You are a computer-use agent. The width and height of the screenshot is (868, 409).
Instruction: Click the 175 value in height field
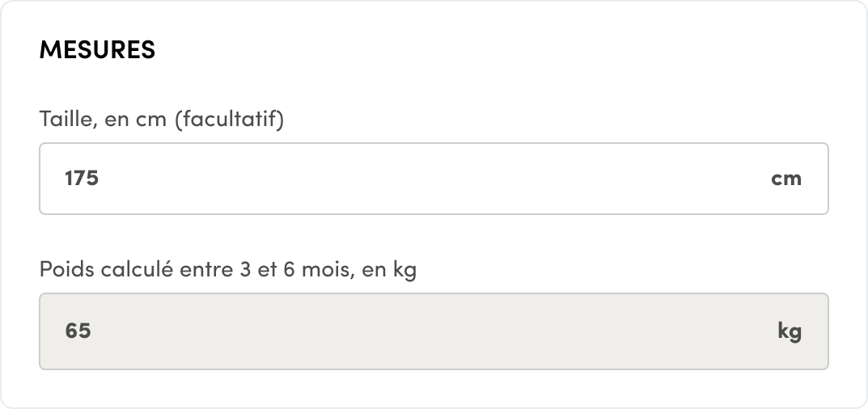point(82,179)
